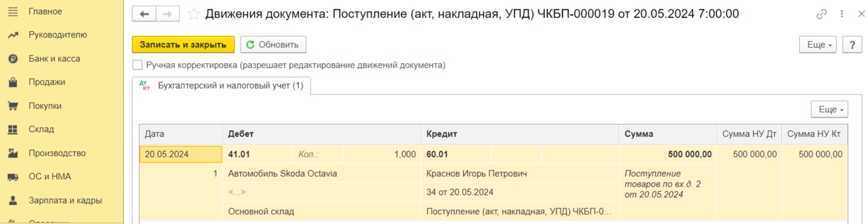Open Банк и касса ruble icon

(12, 59)
